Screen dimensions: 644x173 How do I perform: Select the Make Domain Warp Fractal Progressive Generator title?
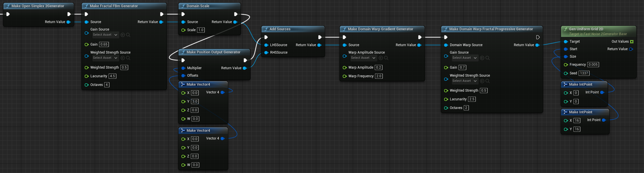491,29
